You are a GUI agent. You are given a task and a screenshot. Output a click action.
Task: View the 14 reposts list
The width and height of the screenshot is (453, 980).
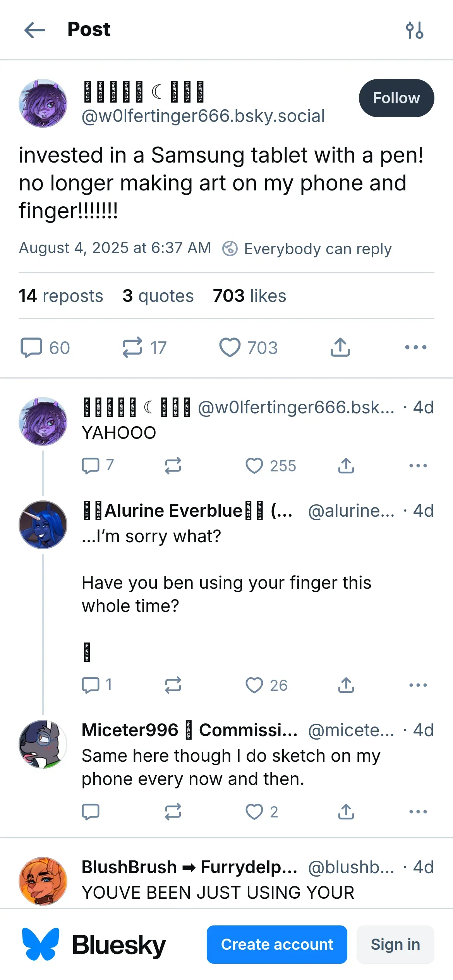(x=61, y=296)
